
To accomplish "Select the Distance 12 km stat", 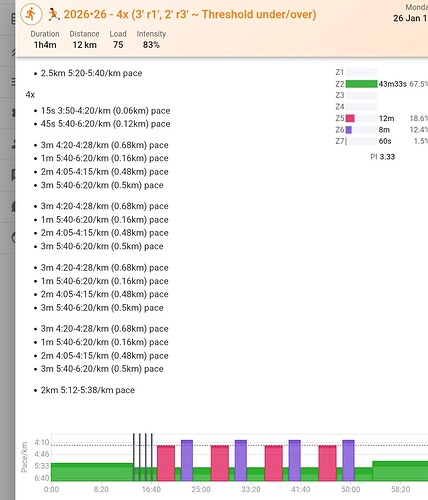I will point(84,39).
